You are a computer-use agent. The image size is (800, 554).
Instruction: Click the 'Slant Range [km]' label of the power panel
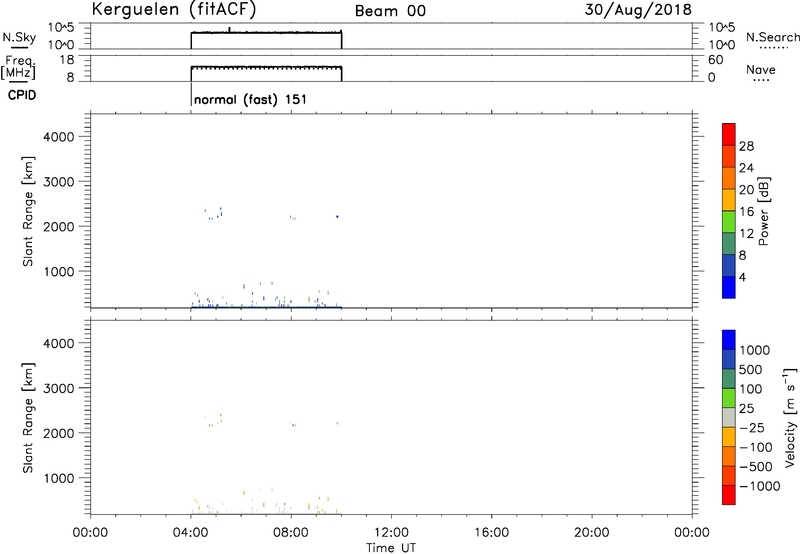pos(28,211)
